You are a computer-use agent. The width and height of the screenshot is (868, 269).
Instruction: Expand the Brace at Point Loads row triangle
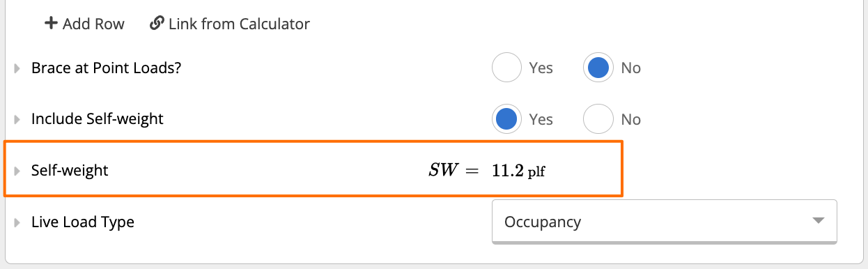(x=17, y=68)
